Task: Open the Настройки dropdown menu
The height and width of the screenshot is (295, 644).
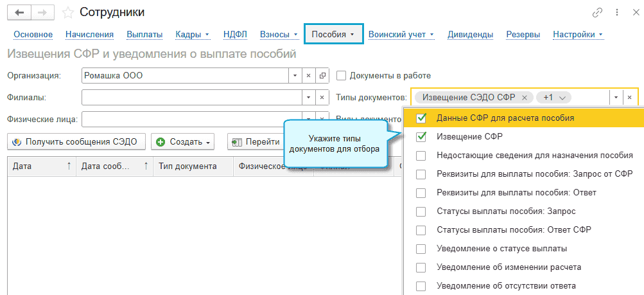Action: pos(578,35)
